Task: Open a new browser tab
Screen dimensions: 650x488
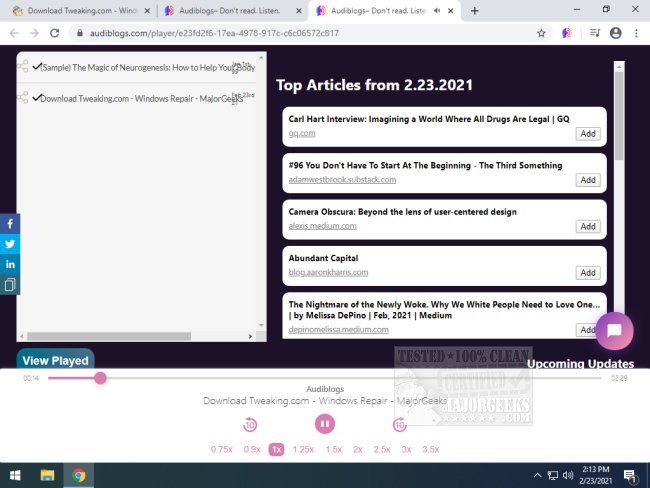Action: tap(475, 11)
